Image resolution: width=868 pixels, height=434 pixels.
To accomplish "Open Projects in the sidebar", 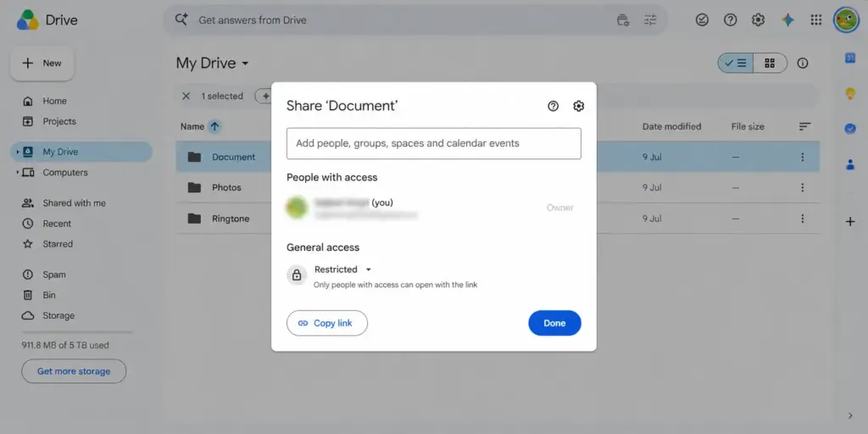I will [x=59, y=121].
